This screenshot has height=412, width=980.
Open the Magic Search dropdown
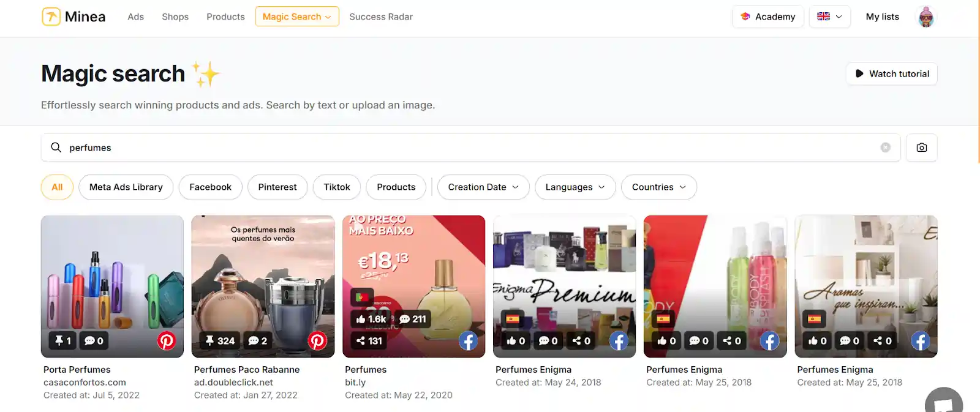pyautogui.click(x=297, y=17)
